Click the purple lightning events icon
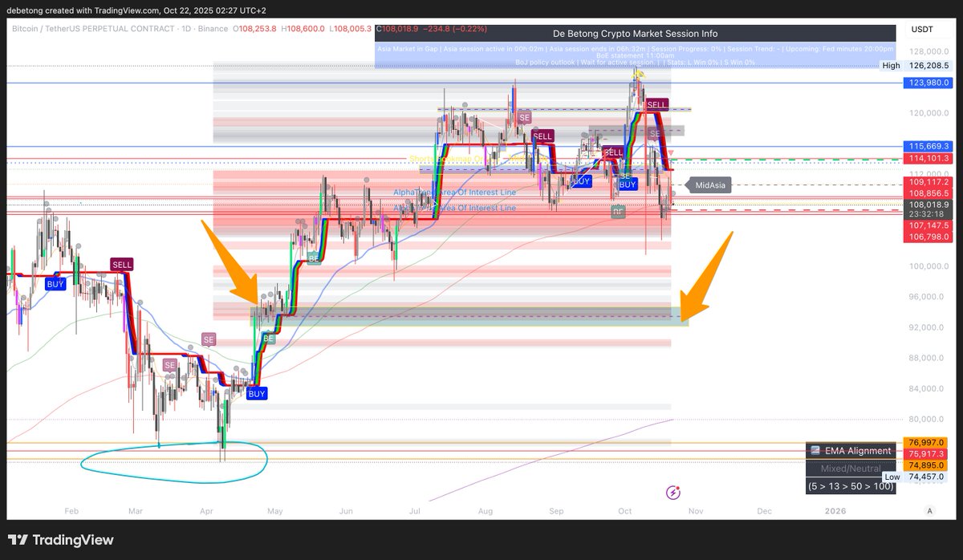963x560 pixels. 674,492
